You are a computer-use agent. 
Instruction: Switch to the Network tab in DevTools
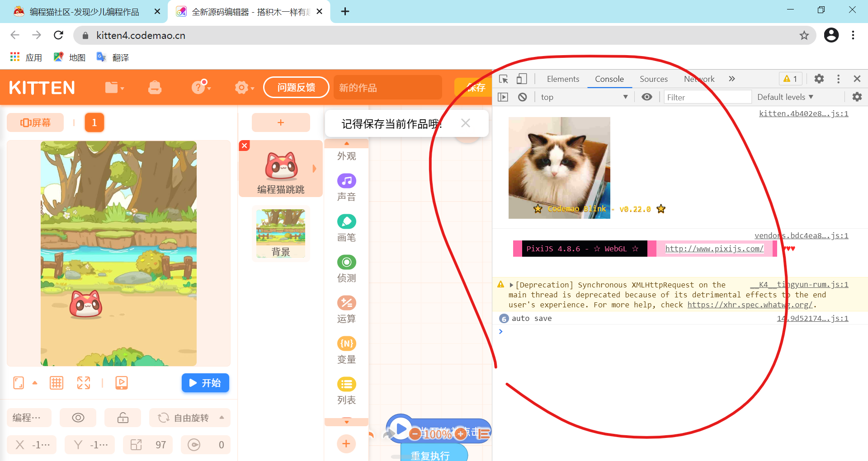pos(699,79)
